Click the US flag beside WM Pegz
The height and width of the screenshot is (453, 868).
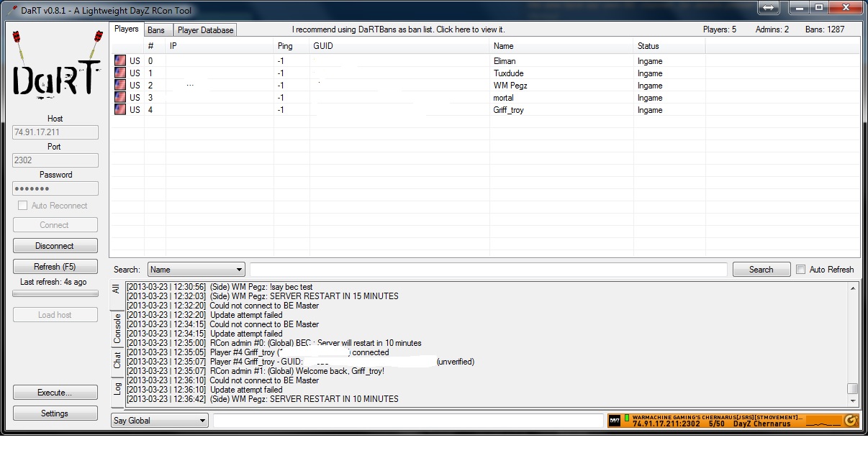point(120,86)
